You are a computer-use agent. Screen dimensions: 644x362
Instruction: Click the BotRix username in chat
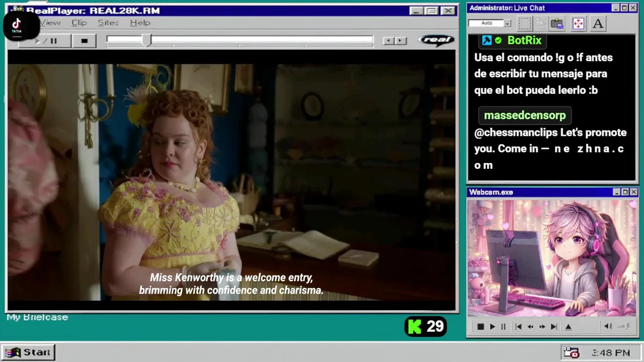[524, 40]
